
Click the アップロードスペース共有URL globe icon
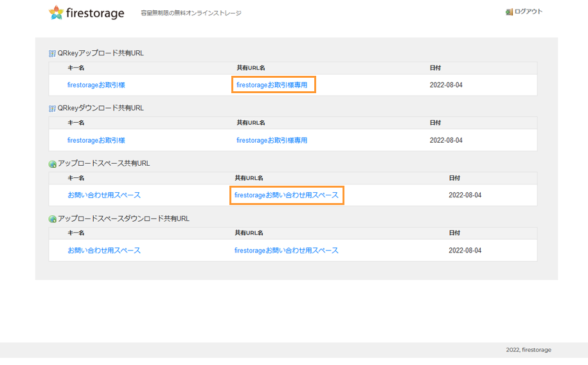pyautogui.click(x=53, y=164)
